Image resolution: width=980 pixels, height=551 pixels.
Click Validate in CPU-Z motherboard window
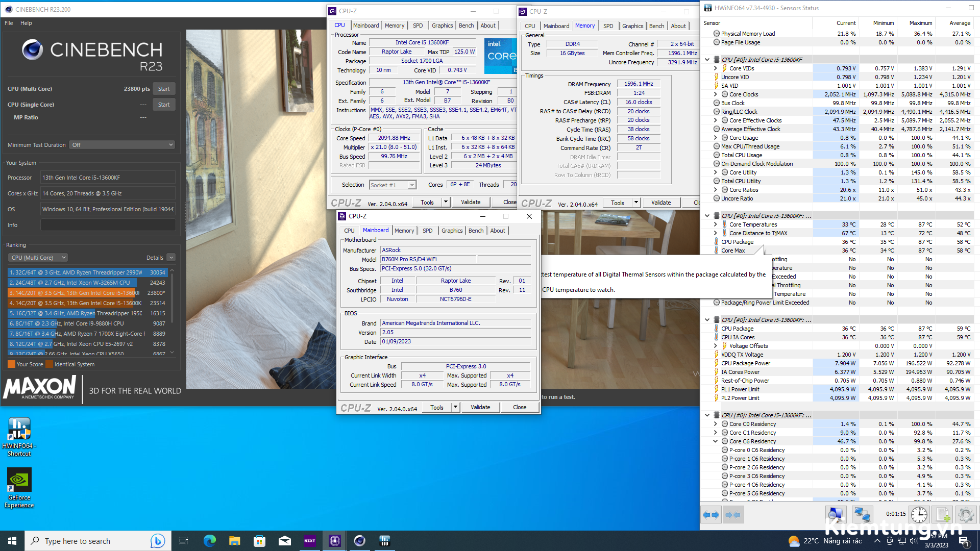[480, 407]
